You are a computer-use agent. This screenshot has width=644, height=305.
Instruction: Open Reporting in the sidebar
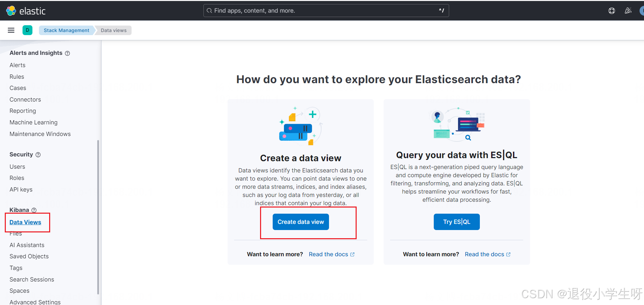pos(23,111)
